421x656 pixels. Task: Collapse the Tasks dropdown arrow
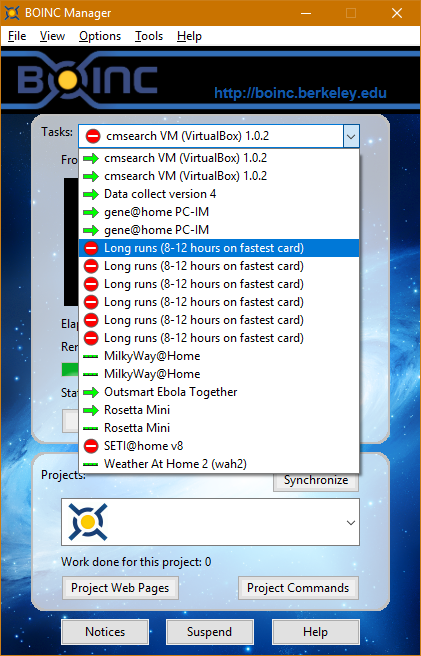(351, 136)
